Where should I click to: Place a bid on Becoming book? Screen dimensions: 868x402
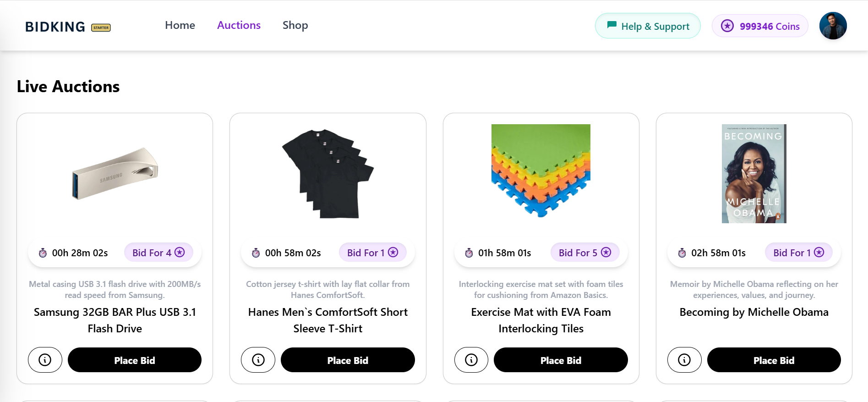pos(774,360)
